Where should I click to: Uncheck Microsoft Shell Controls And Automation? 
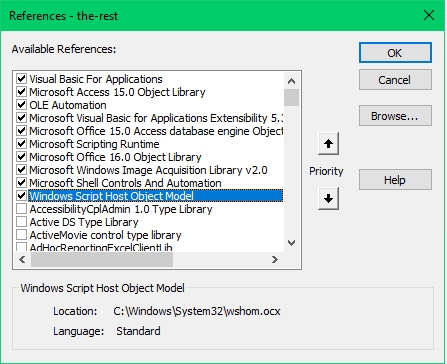point(22,183)
